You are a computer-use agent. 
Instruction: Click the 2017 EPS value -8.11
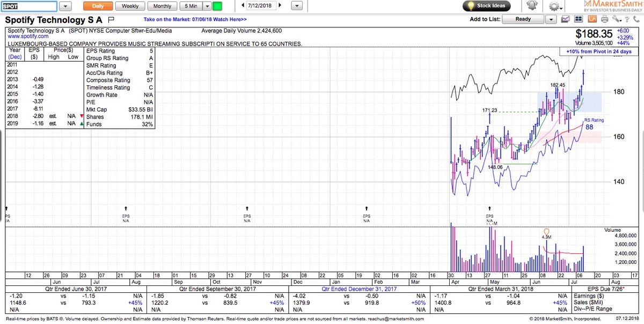pos(38,108)
